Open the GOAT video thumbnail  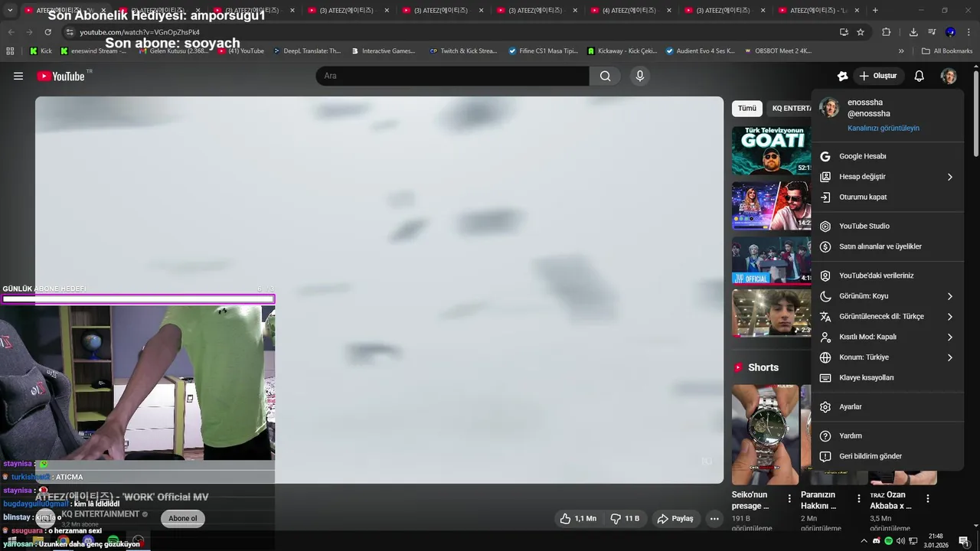pos(771,151)
